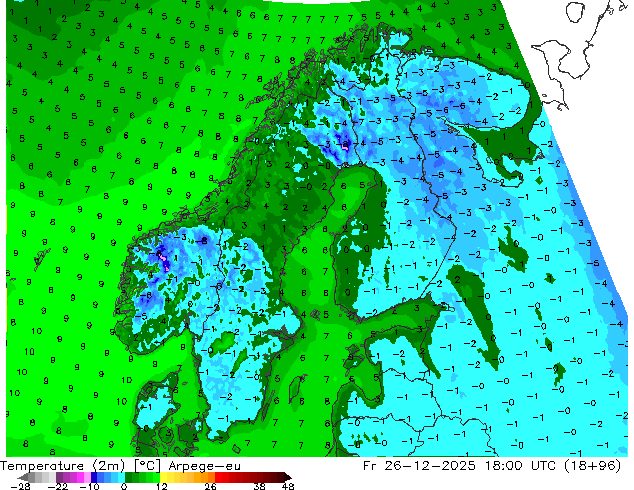Click the 38 legend scale label

pyautogui.click(x=260, y=486)
